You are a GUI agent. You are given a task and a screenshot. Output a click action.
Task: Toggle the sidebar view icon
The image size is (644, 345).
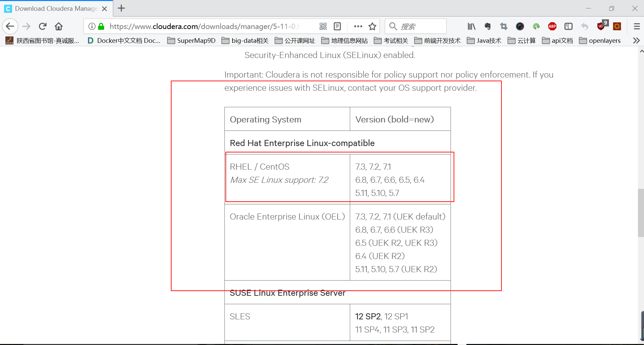(569, 26)
